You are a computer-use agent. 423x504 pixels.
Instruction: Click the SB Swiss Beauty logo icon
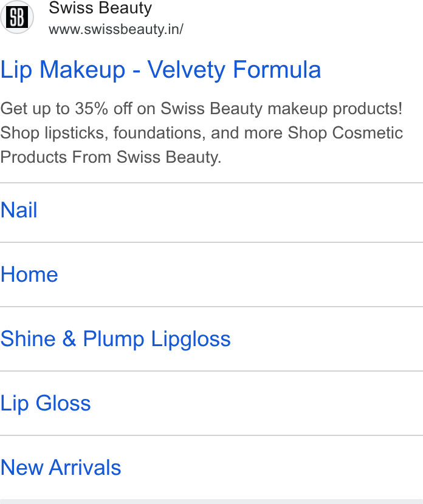17,17
